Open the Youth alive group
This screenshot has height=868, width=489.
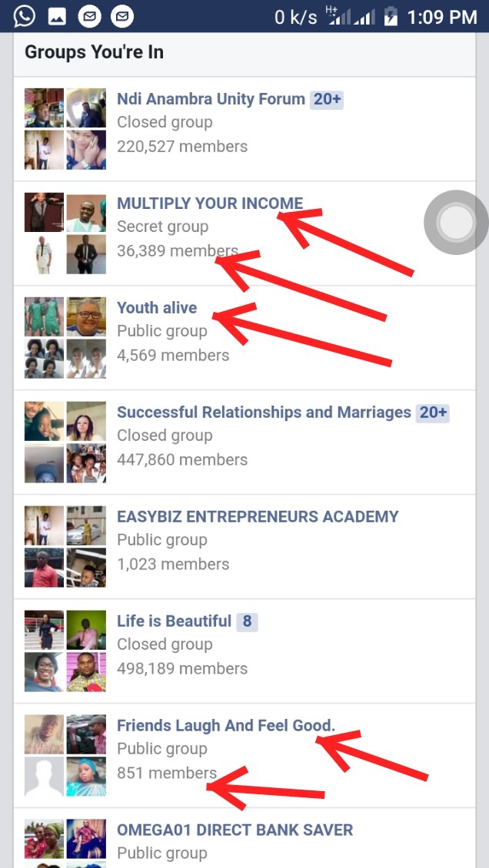(244, 338)
